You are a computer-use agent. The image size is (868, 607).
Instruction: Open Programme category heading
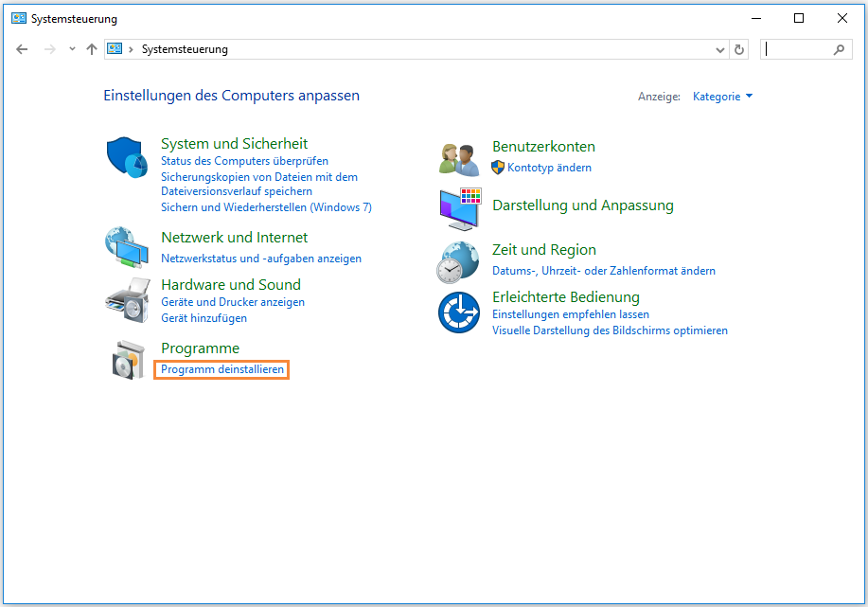click(x=200, y=348)
